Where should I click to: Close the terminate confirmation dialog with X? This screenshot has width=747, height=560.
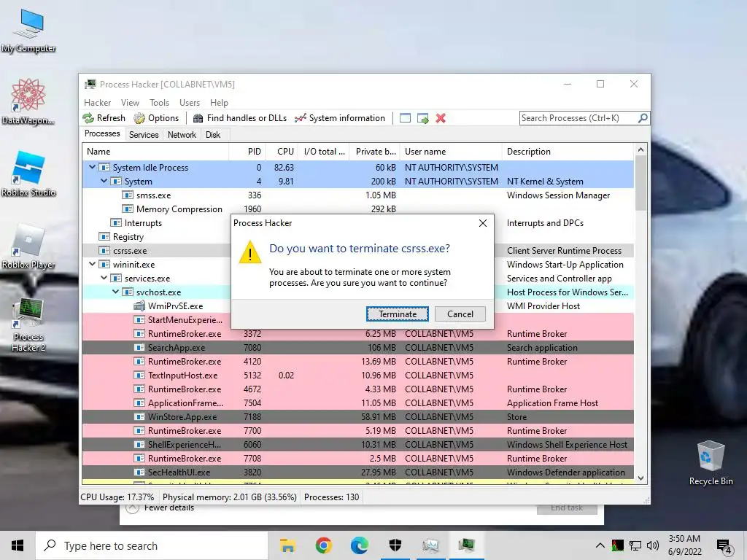pos(483,223)
